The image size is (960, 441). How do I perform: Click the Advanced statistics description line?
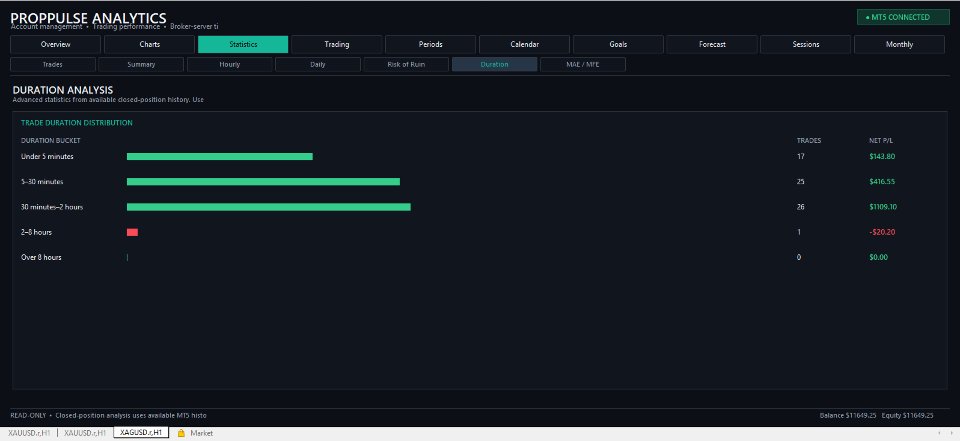108,99
